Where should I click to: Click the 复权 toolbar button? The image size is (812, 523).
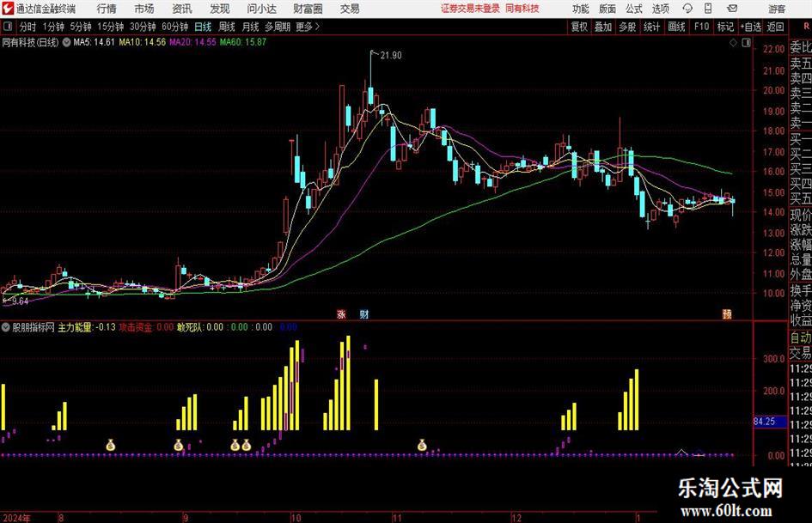[579, 27]
